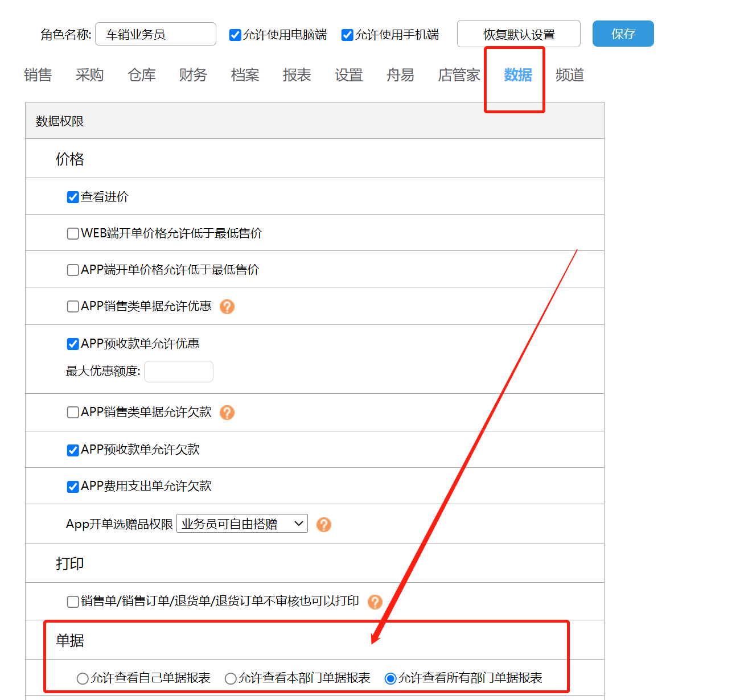
Task: Enable 销售单不审核也可以打印 checkbox
Action: [73, 602]
